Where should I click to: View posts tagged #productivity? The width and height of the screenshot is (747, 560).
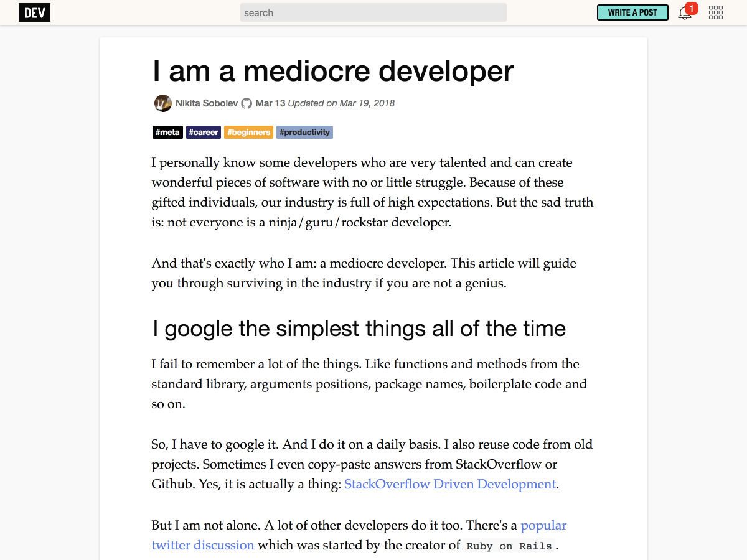304,132
